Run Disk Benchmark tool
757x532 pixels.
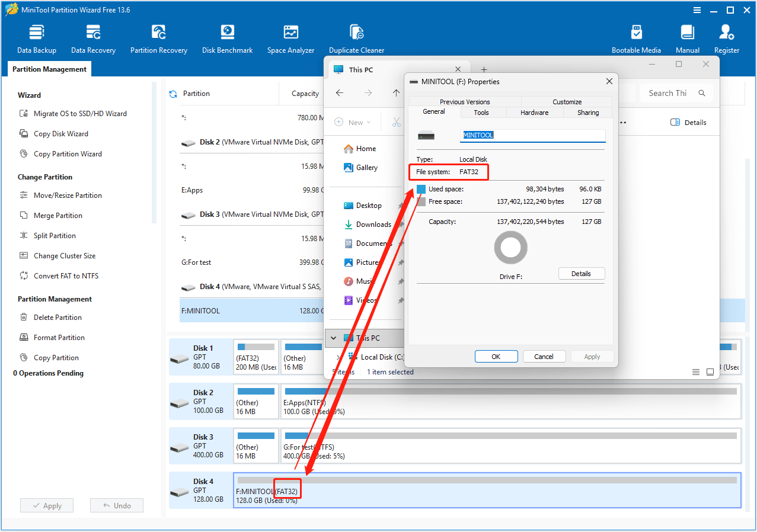228,39
